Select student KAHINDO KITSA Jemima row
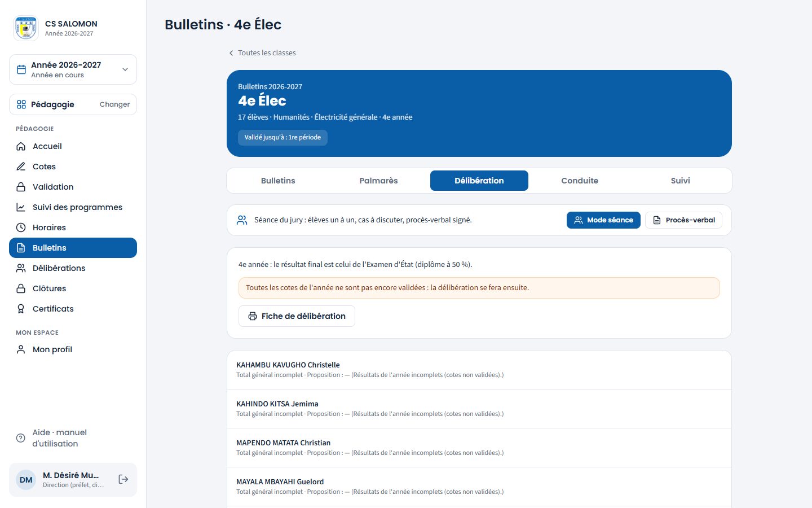This screenshot has height=508, width=812. [479, 409]
